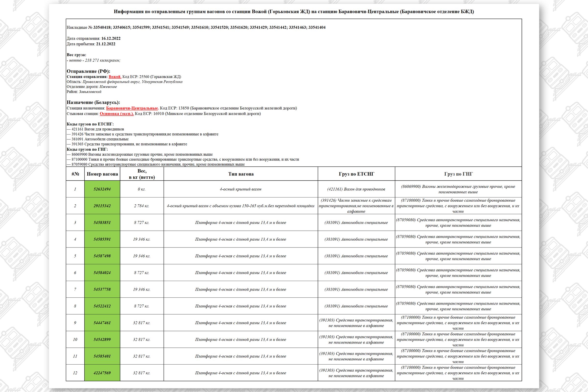Viewport: 588px width, 392px height.
Task: Click the Осиновка (эксп.) junction link
Action: (x=117, y=114)
